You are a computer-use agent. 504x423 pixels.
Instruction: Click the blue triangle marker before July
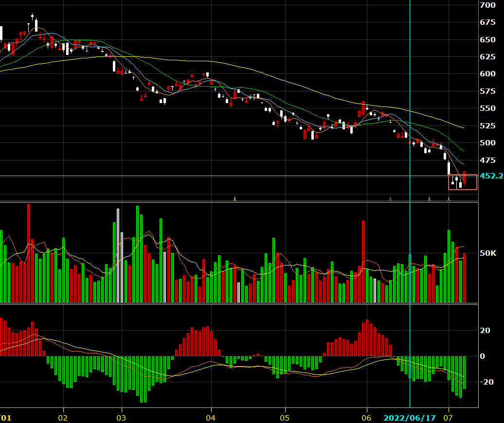tap(429, 199)
